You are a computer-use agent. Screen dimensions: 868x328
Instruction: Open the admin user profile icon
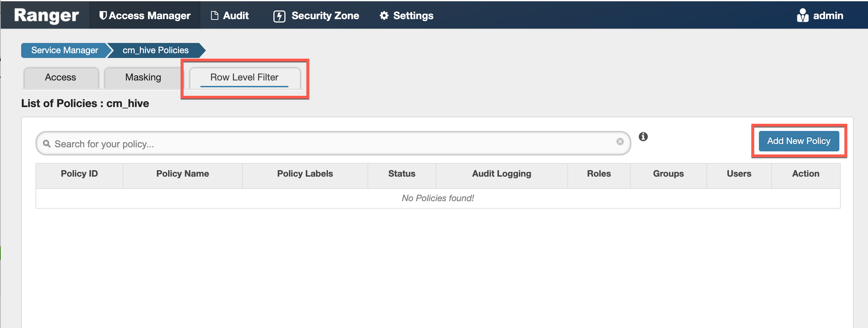tap(803, 16)
